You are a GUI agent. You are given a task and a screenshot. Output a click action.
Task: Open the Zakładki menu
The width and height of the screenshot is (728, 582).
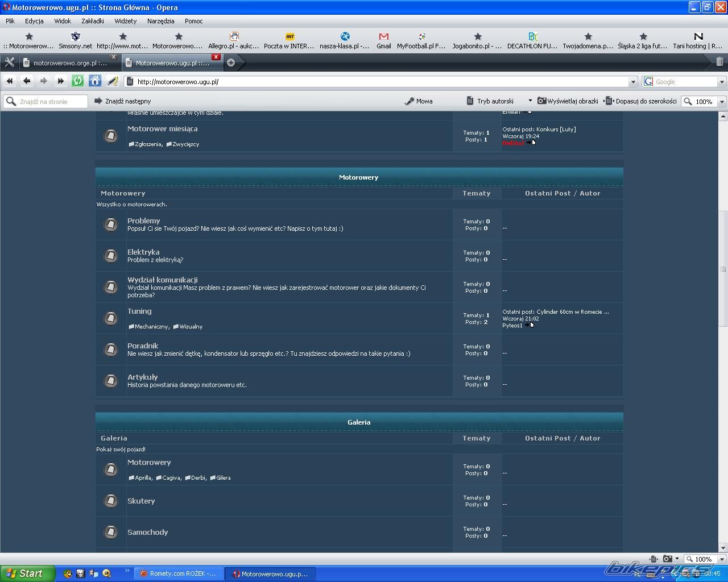[x=92, y=21]
